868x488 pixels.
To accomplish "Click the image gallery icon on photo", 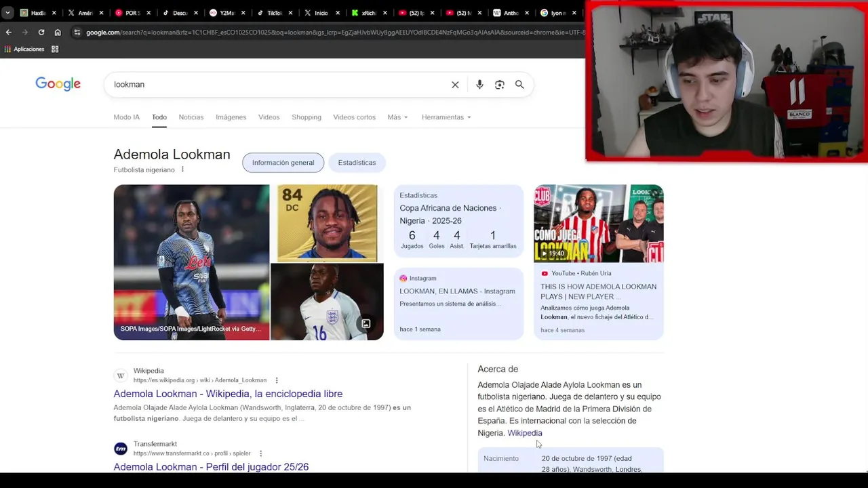I will coord(366,323).
